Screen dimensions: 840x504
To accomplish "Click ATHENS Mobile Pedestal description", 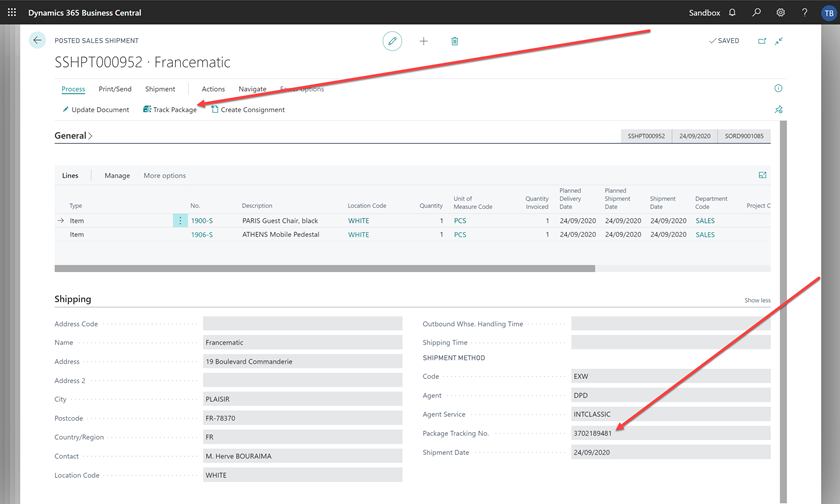I will tap(281, 235).
